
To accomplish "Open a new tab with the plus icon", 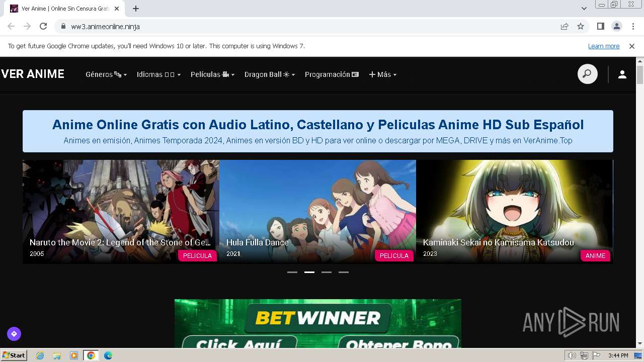I will coord(136,9).
